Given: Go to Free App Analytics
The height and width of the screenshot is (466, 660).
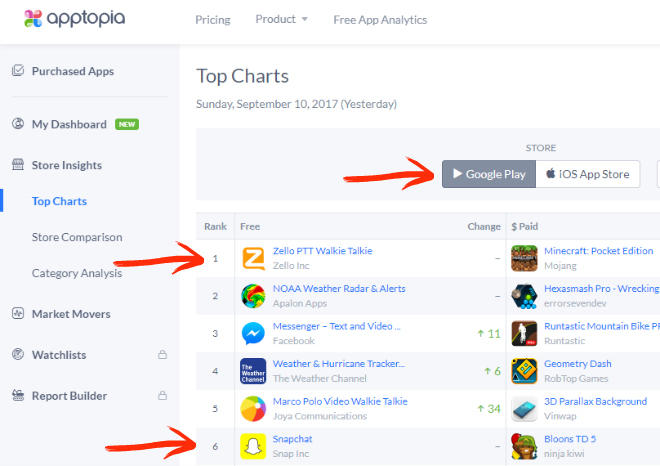Looking at the screenshot, I should pos(380,19).
